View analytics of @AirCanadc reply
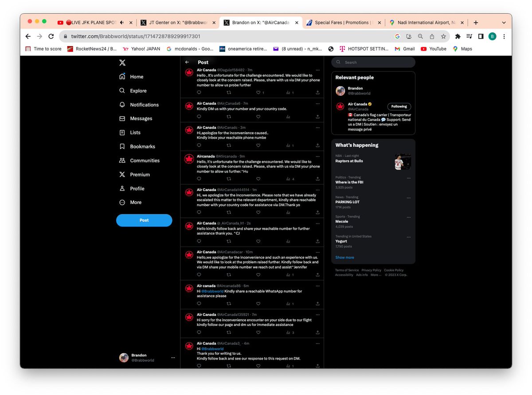 289,145
